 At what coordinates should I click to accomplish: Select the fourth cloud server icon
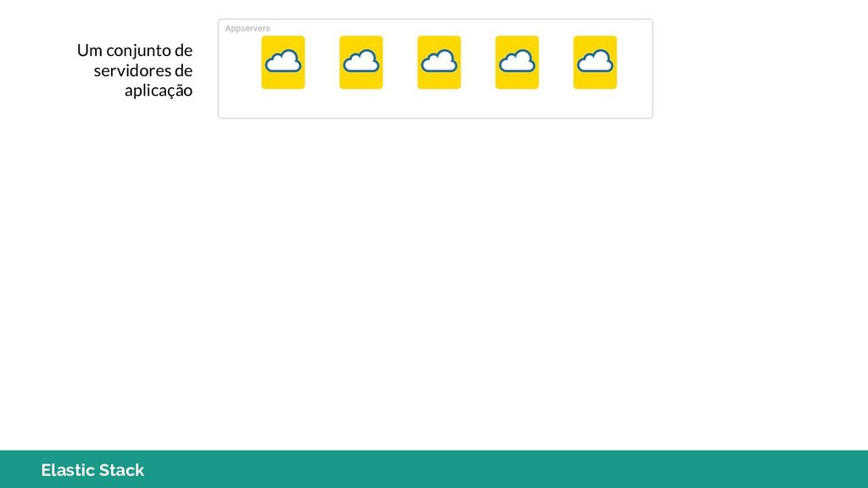click(x=517, y=63)
